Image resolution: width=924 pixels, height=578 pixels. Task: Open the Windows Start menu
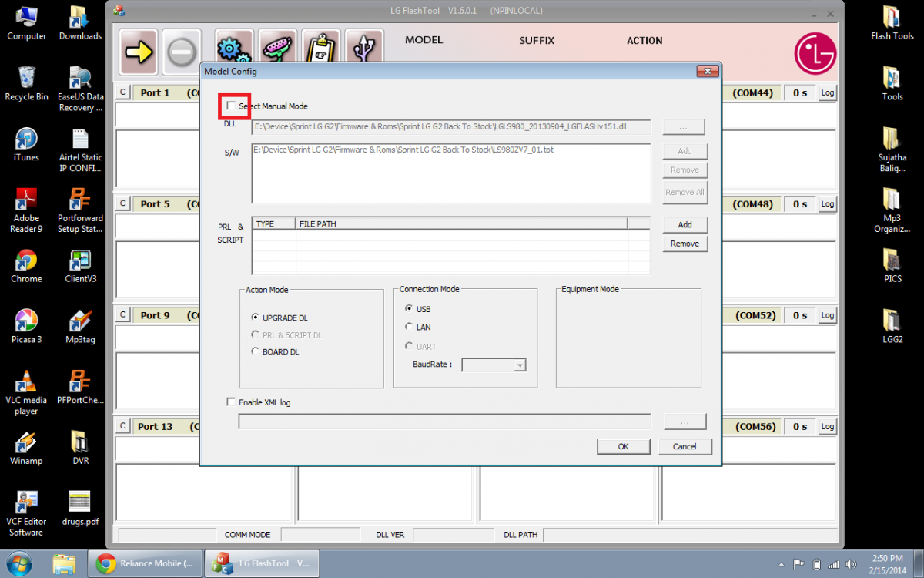click(19, 563)
